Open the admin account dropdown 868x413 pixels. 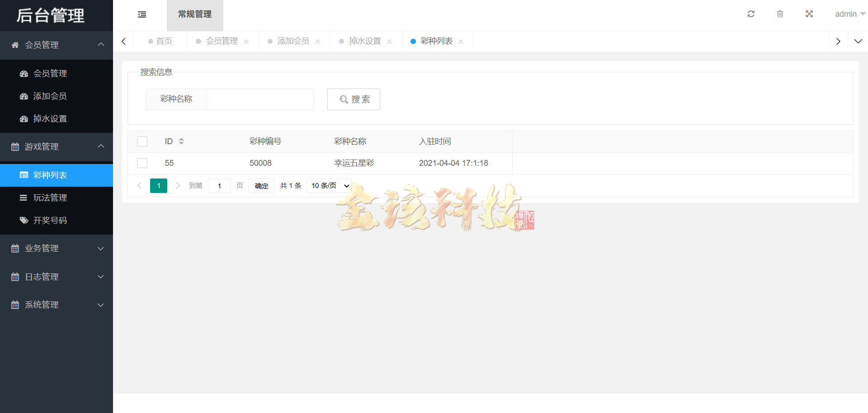pyautogui.click(x=849, y=14)
